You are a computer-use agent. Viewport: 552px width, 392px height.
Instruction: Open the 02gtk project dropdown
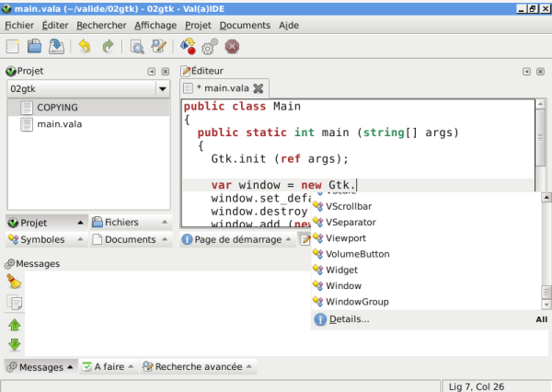162,88
